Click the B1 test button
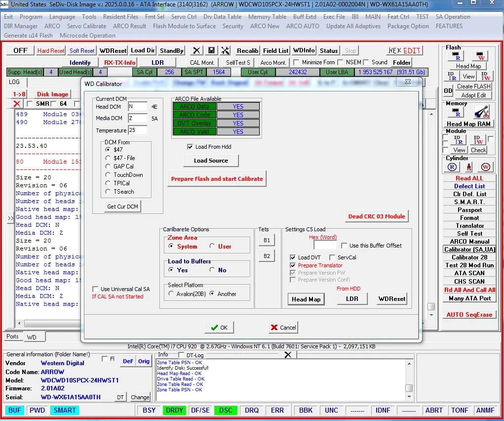 click(x=267, y=240)
